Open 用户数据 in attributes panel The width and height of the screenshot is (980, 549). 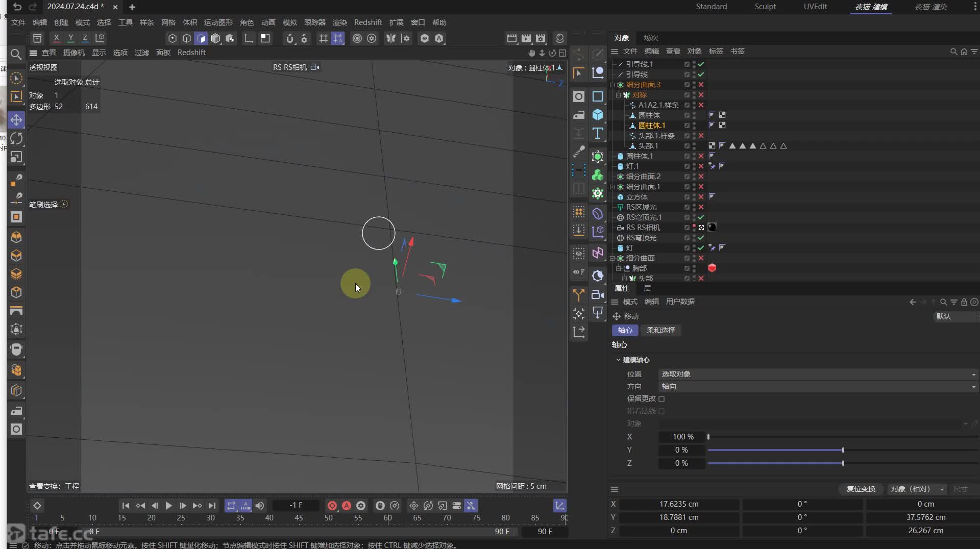point(680,302)
